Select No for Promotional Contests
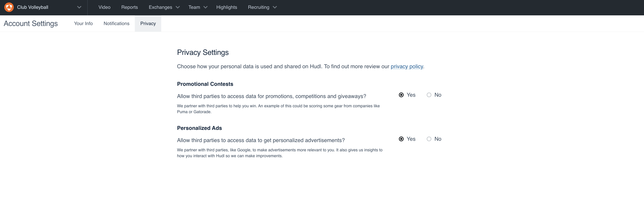Image resolution: width=644 pixels, height=220 pixels. coord(429,95)
